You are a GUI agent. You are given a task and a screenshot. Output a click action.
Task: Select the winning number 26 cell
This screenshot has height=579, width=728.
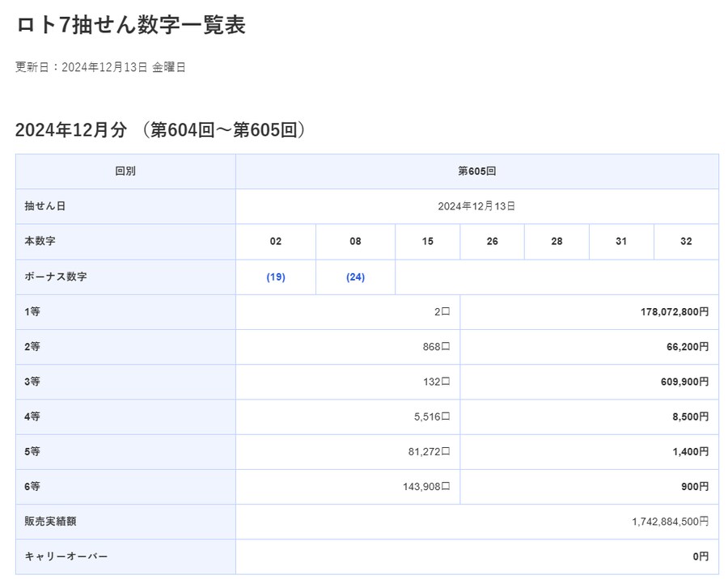point(492,242)
